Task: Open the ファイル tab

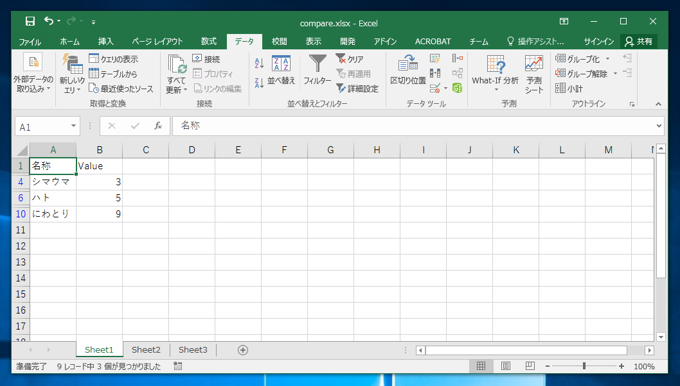Action: 30,42
